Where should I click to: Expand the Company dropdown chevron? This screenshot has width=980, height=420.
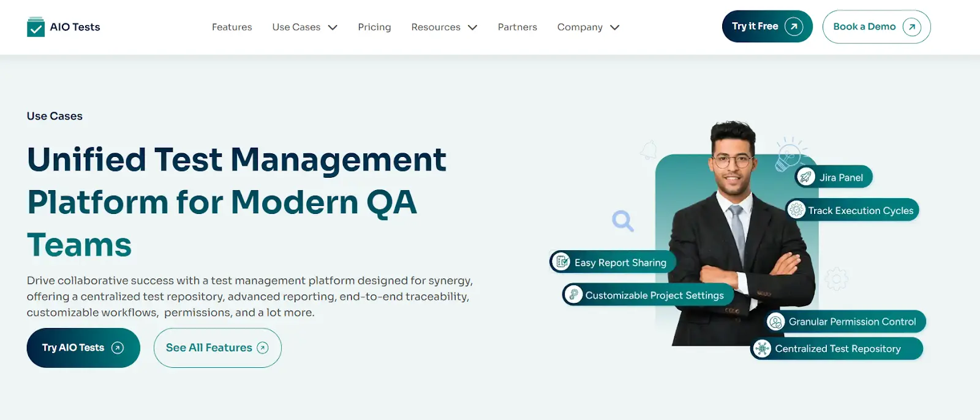[615, 27]
